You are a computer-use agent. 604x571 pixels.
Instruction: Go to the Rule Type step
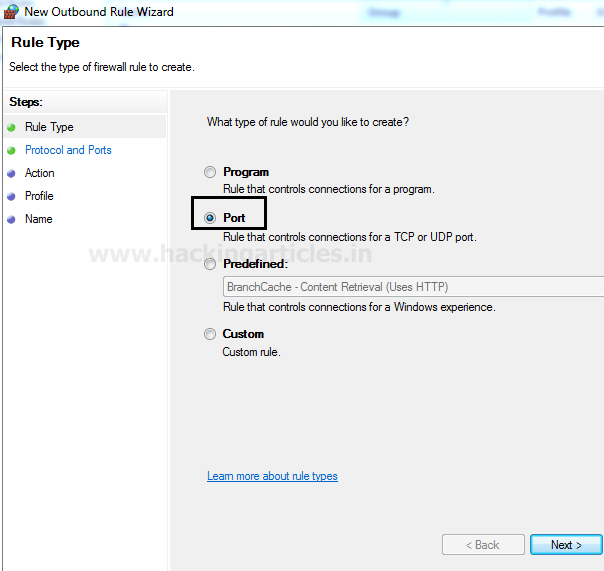(49, 127)
